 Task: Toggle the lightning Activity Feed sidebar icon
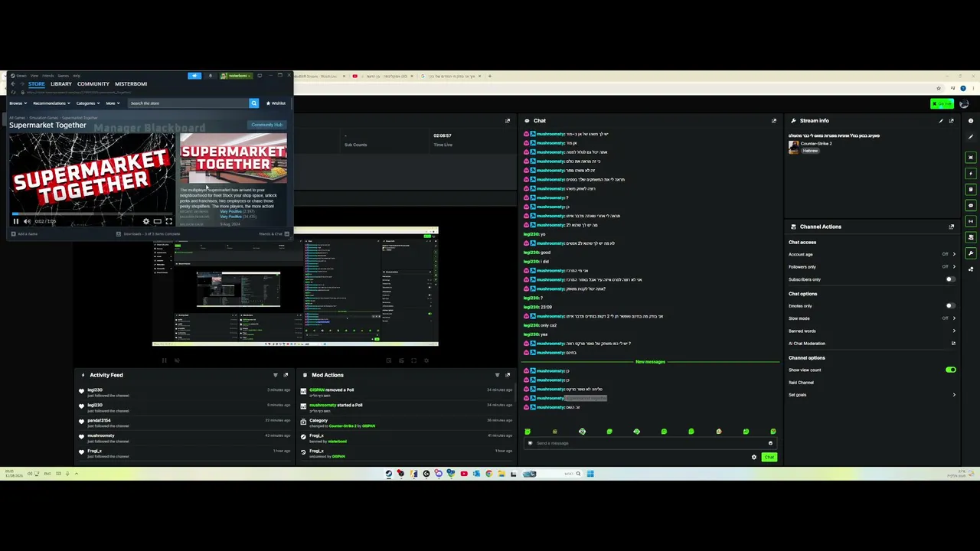(x=971, y=174)
